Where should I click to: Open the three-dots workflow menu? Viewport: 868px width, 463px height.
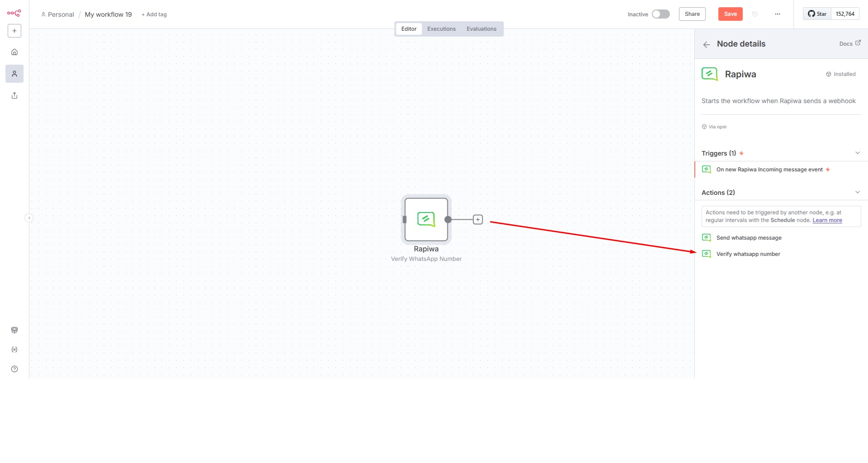pos(777,14)
